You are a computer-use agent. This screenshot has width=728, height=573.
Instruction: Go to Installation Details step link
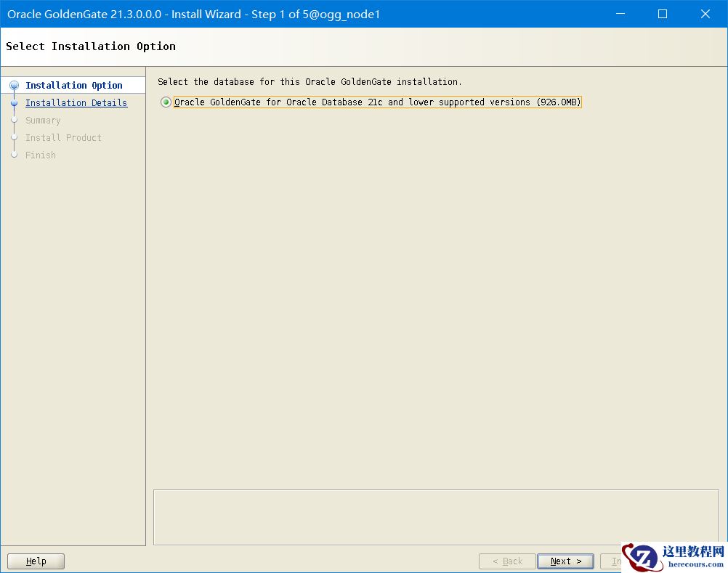click(76, 103)
